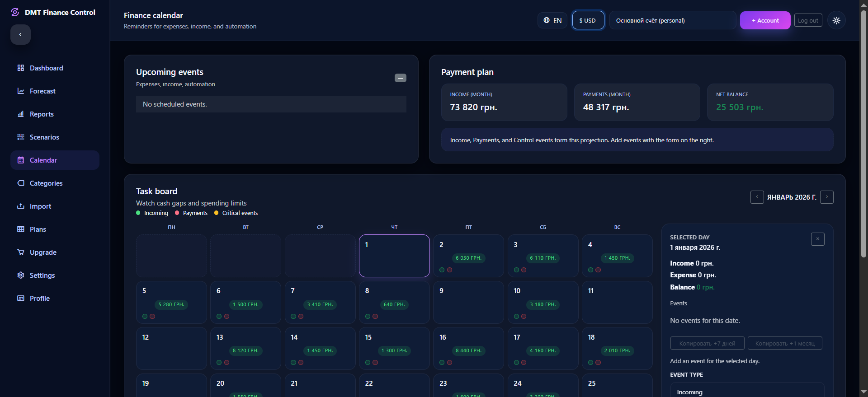The height and width of the screenshot is (397, 868).
Task: Click the Income (Month) 73 820 грн. value
Action: [x=473, y=107]
